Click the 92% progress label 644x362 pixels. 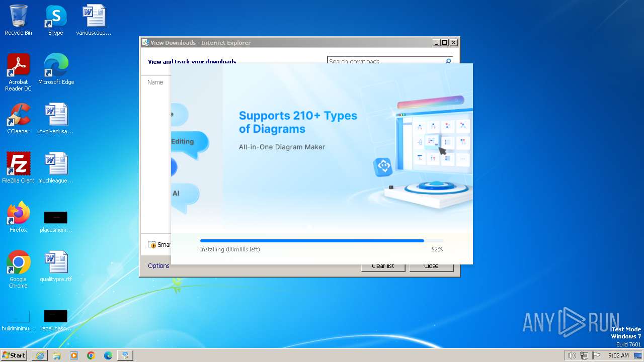[437, 249]
